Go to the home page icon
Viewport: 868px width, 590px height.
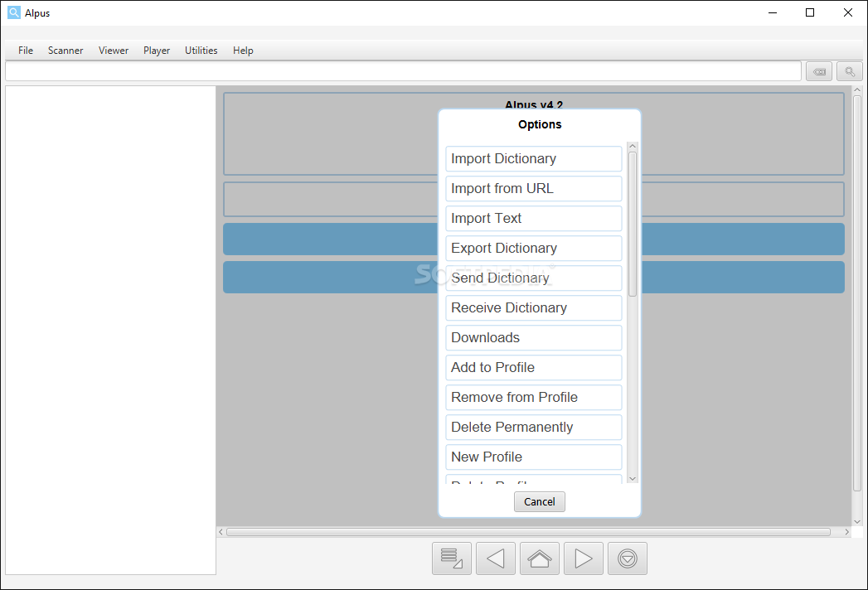(539, 559)
